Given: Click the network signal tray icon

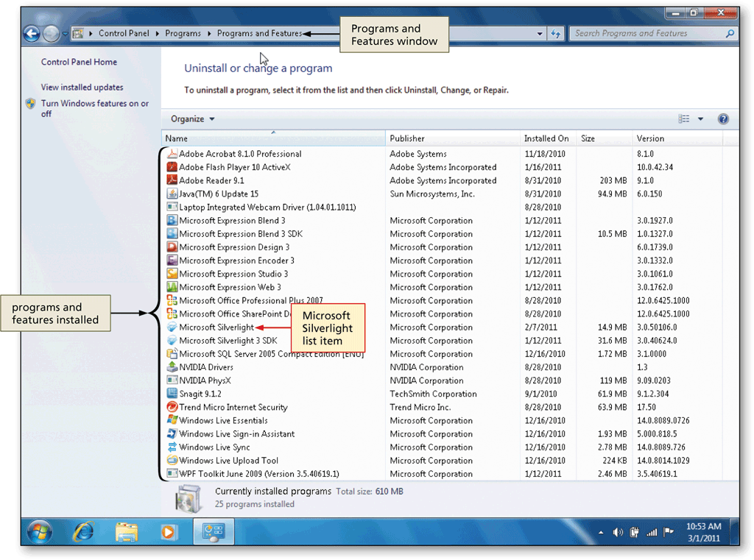Looking at the screenshot, I should (x=652, y=532).
